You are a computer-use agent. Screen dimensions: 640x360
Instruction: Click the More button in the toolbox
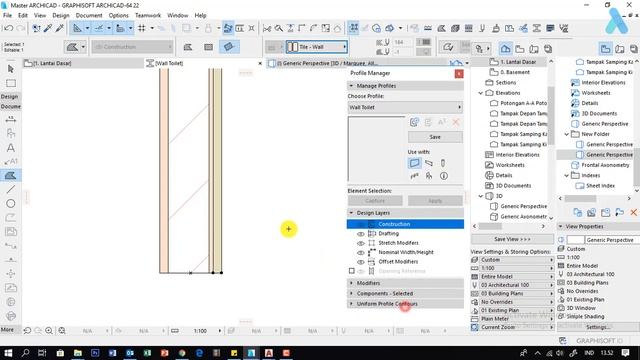(7, 329)
